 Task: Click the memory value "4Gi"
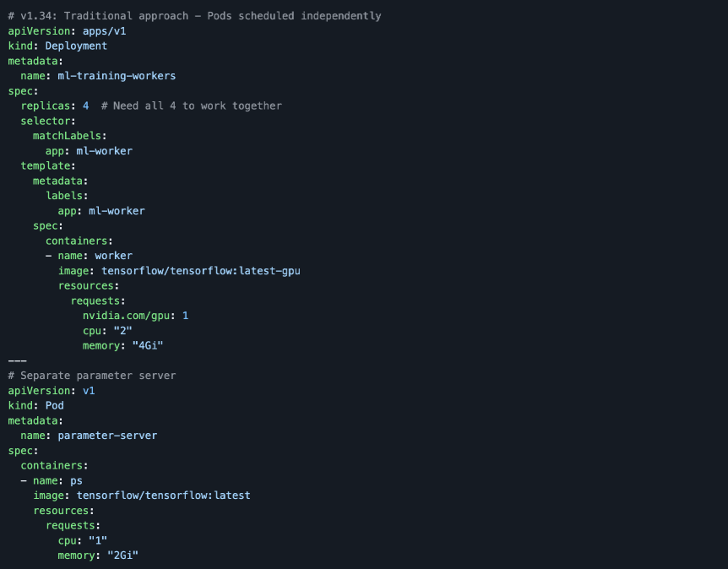click(147, 346)
